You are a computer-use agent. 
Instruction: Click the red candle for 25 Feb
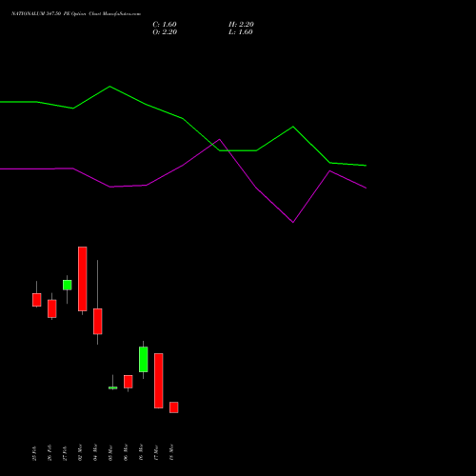[37, 300]
